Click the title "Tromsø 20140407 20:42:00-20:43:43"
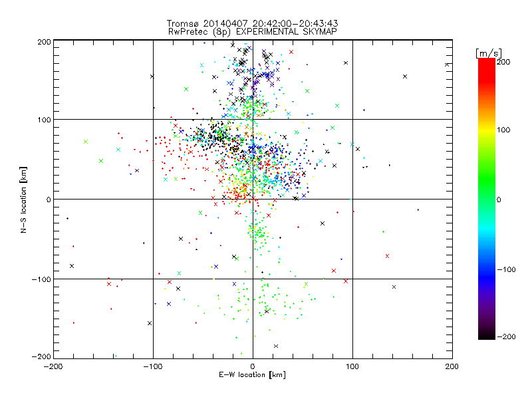Screen dimensions: 532x399 pyautogui.click(x=253, y=23)
